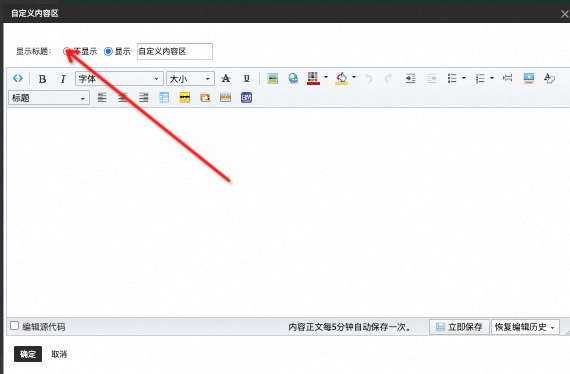The image size is (570, 374).
Task: Toggle italic text formatting
Action: (63, 79)
